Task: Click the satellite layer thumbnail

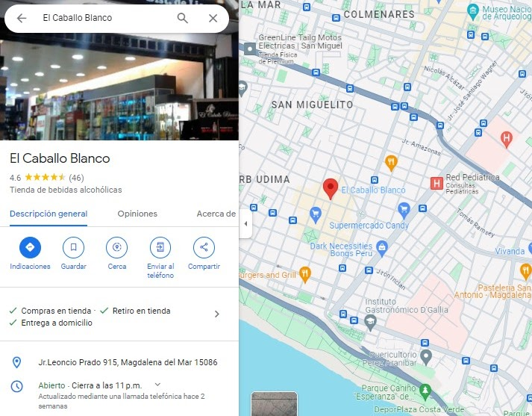Action: (274, 404)
